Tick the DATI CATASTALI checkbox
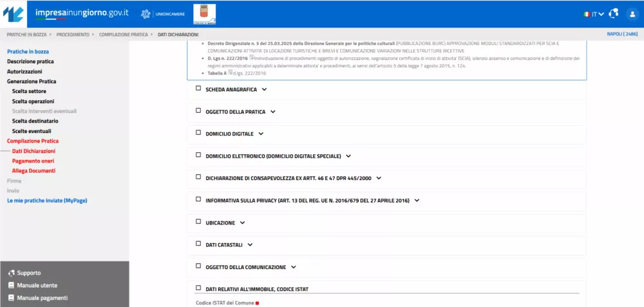Screen dimensions: 644x307 pos(198,244)
